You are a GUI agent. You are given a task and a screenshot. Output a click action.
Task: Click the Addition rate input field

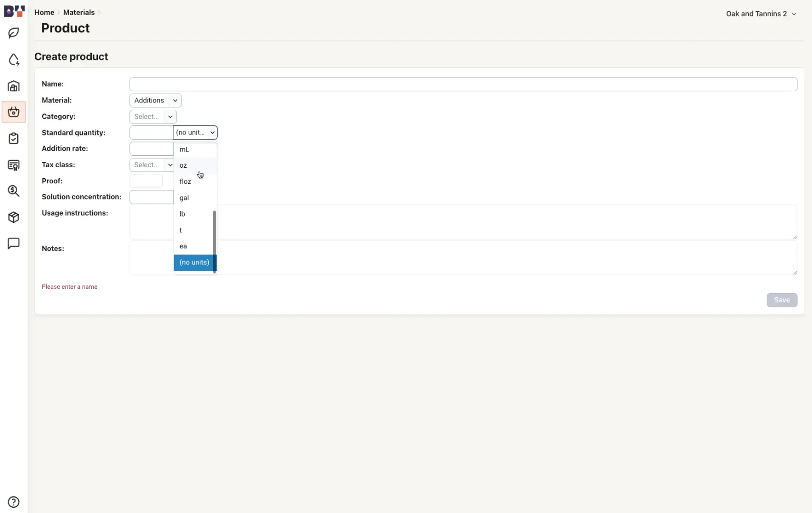point(152,149)
